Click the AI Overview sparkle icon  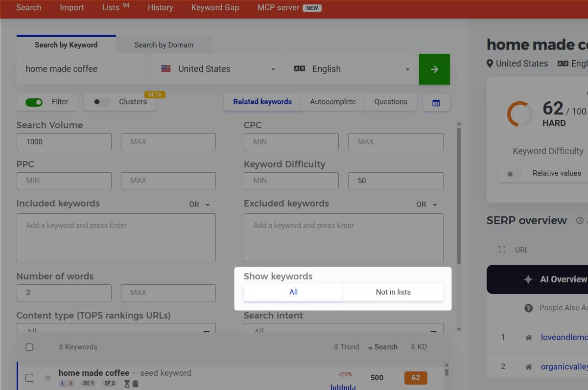(528, 279)
